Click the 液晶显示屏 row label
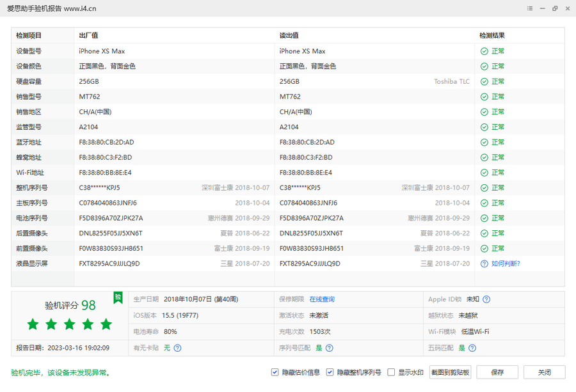This screenshot has width=576, height=392. point(32,263)
